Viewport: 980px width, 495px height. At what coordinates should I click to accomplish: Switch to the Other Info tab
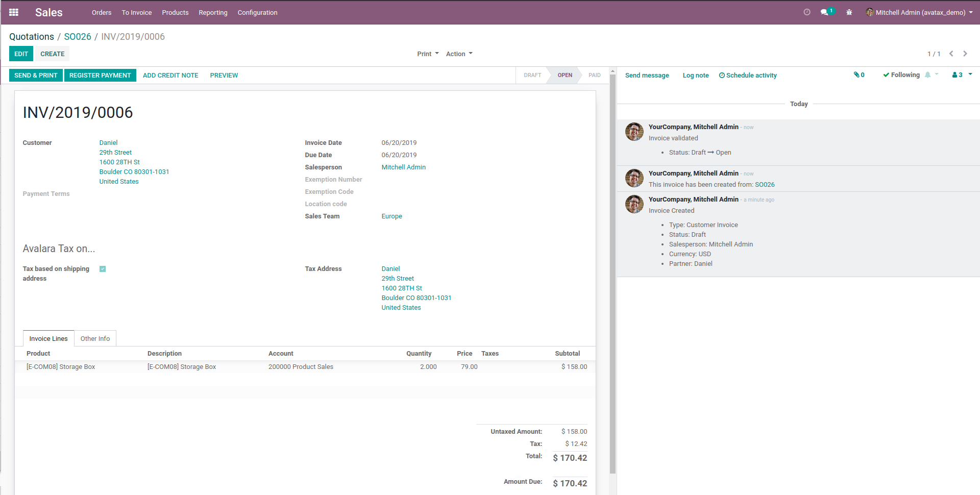[x=95, y=338]
